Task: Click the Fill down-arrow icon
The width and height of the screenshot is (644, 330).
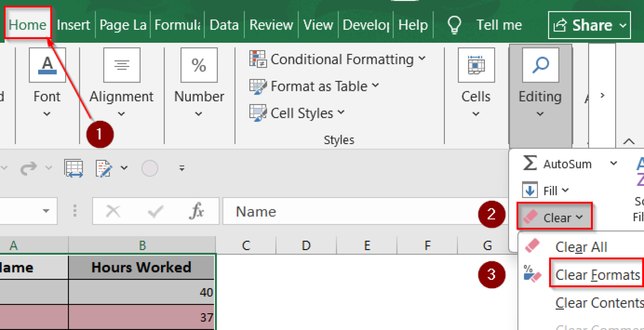Action: point(530,190)
